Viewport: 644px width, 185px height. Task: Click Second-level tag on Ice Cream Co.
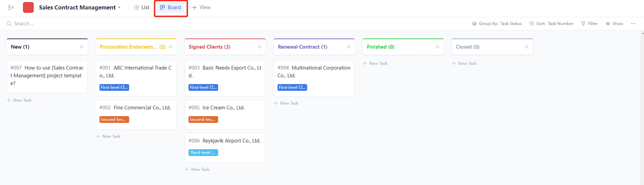click(x=203, y=120)
